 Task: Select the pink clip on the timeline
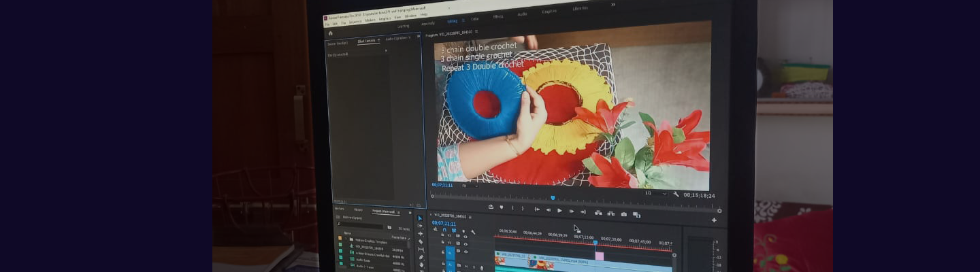[600, 256]
